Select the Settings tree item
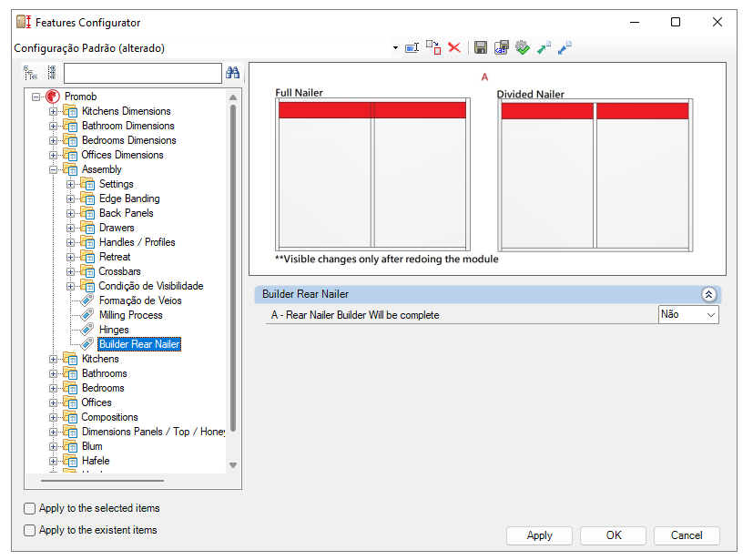The width and height of the screenshot is (753, 560). pyautogui.click(x=117, y=184)
